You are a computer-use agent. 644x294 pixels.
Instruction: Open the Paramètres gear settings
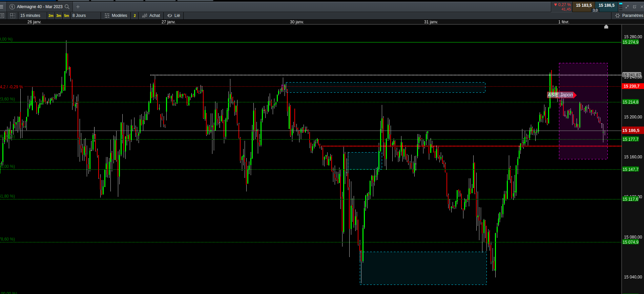coord(618,16)
